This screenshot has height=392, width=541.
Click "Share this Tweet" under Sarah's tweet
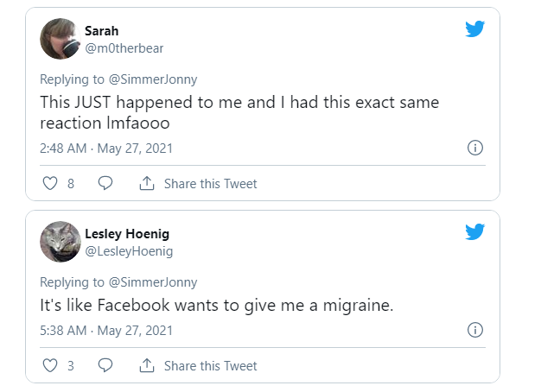[x=210, y=184]
